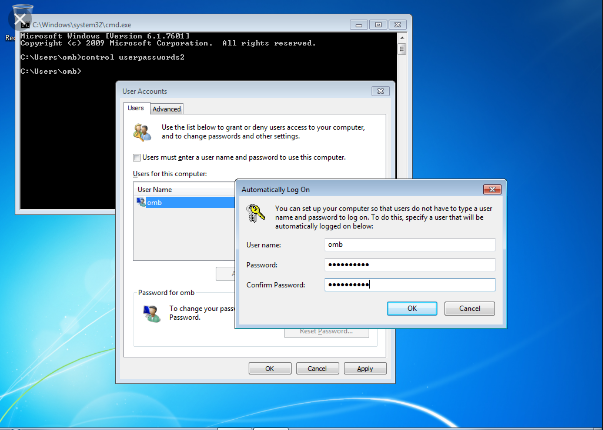Viewport: 603px width, 430px height.
Task: Click the cmd.exe title bar icon
Action: (x=25, y=25)
